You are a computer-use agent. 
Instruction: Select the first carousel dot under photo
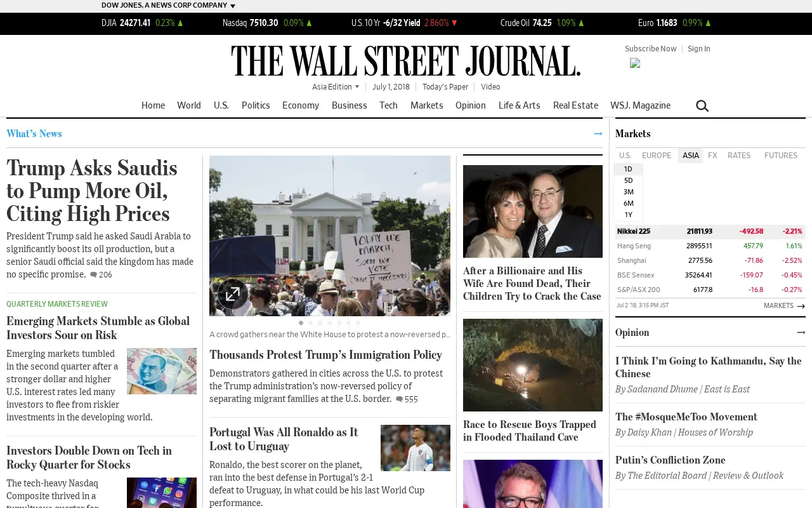click(x=301, y=323)
